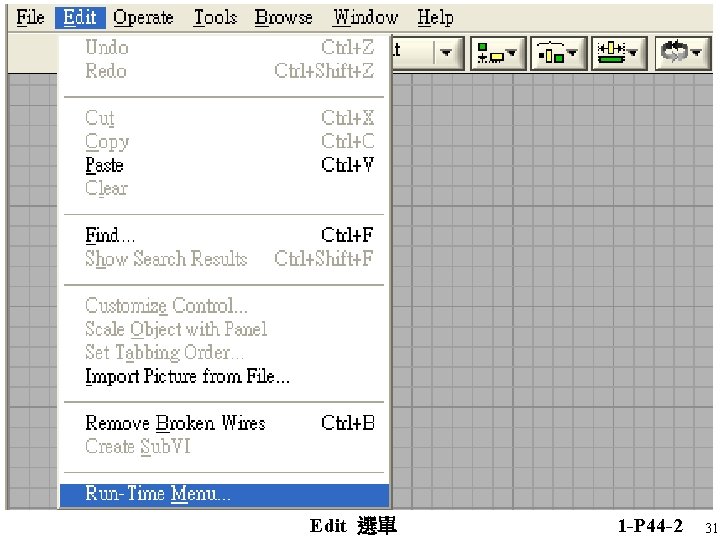Image resolution: width=720 pixels, height=540 pixels.
Task: Click the greyed Clear menu entry
Action: [x=225, y=188]
